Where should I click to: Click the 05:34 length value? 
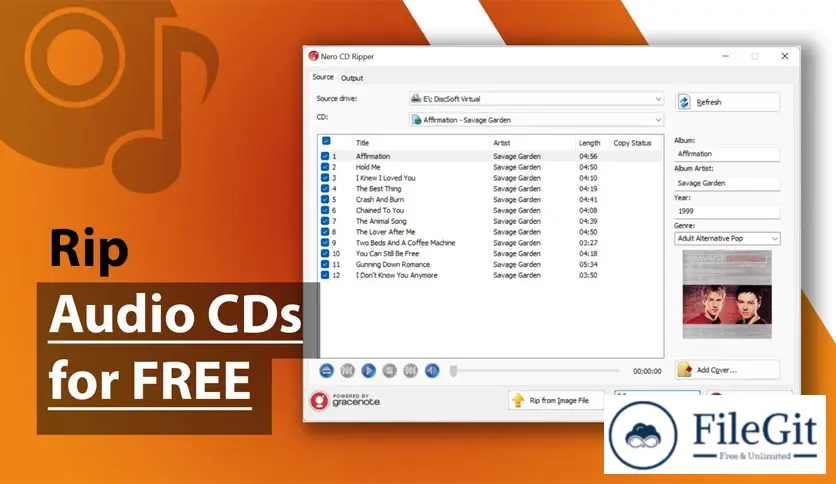[x=588, y=264]
